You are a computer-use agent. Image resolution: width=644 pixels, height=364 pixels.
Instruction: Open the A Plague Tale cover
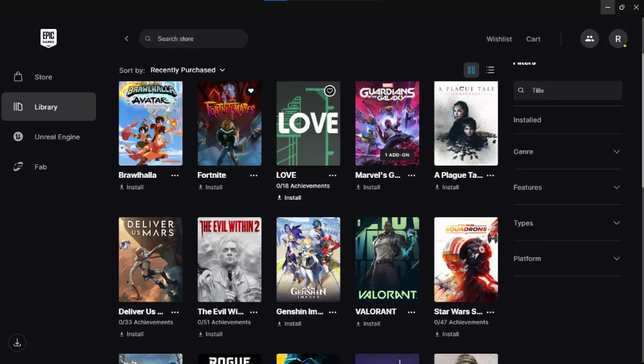[466, 123]
